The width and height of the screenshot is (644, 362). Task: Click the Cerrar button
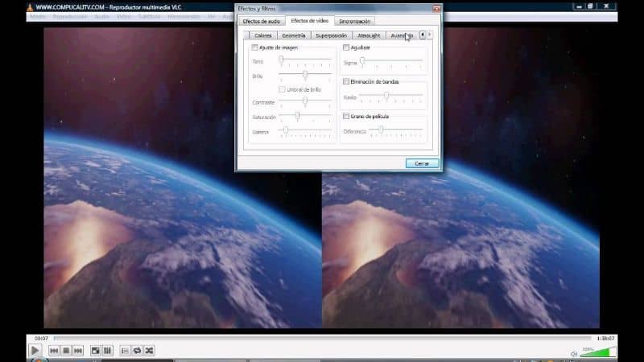[x=422, y=163]
